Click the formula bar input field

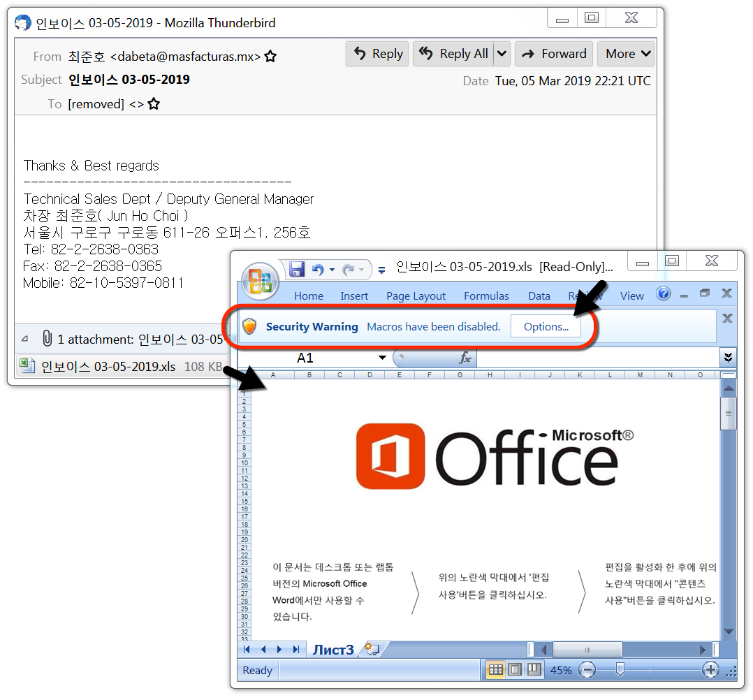click(x=599, y=358)
